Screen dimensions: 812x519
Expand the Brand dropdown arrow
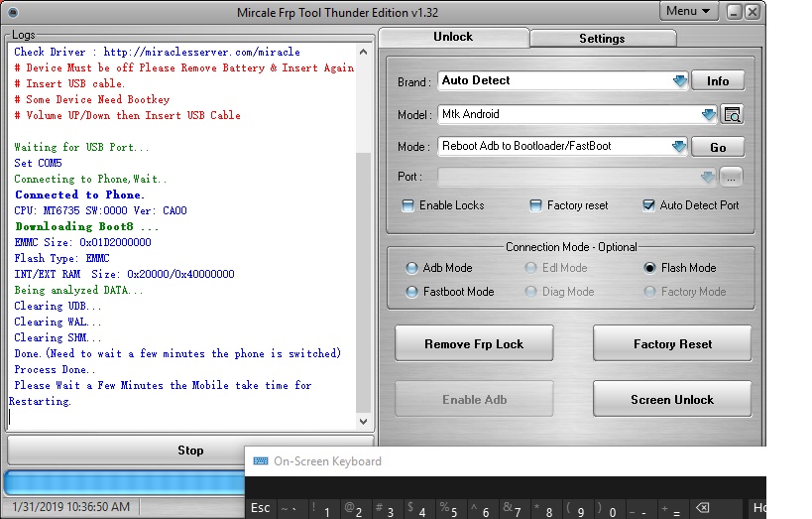pyautogui.click(x=679, y=81)
